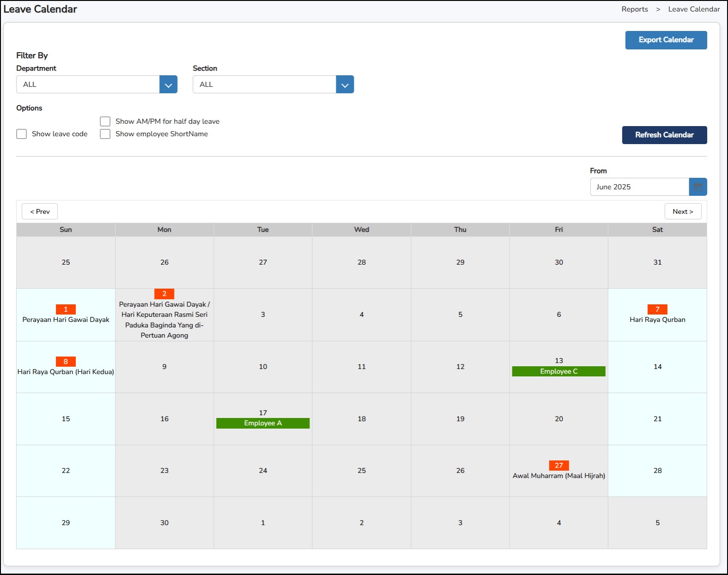728x575 pixels.
Task: Advance to next month with Next button
Action: click(682, 212)
